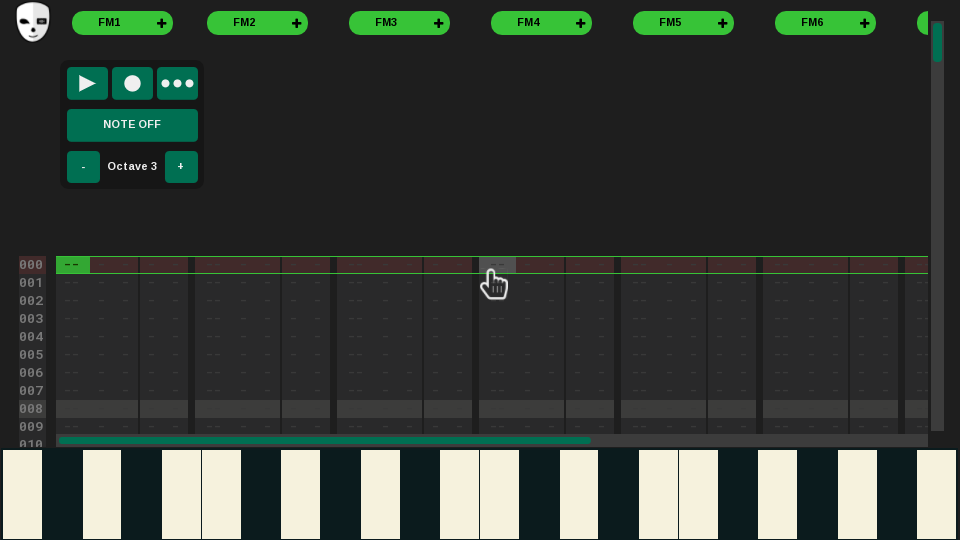Select the FM4 channel label

[528, 23]
